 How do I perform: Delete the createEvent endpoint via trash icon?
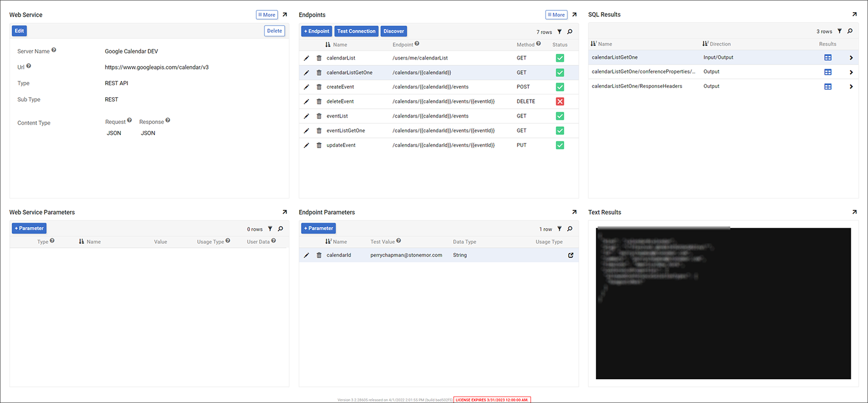[319, 87]
